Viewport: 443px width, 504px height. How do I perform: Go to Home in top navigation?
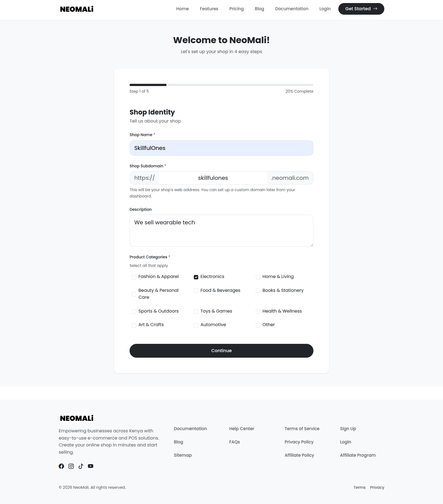point(182,9)
